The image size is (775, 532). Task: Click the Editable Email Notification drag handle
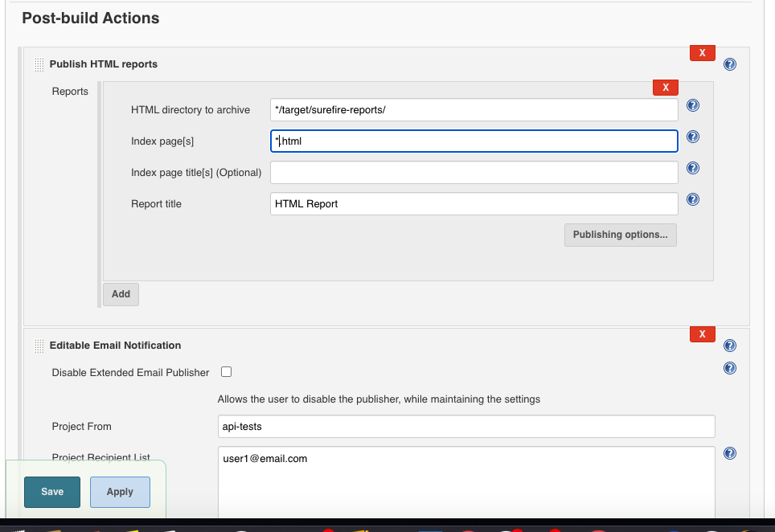coord(39,346)
